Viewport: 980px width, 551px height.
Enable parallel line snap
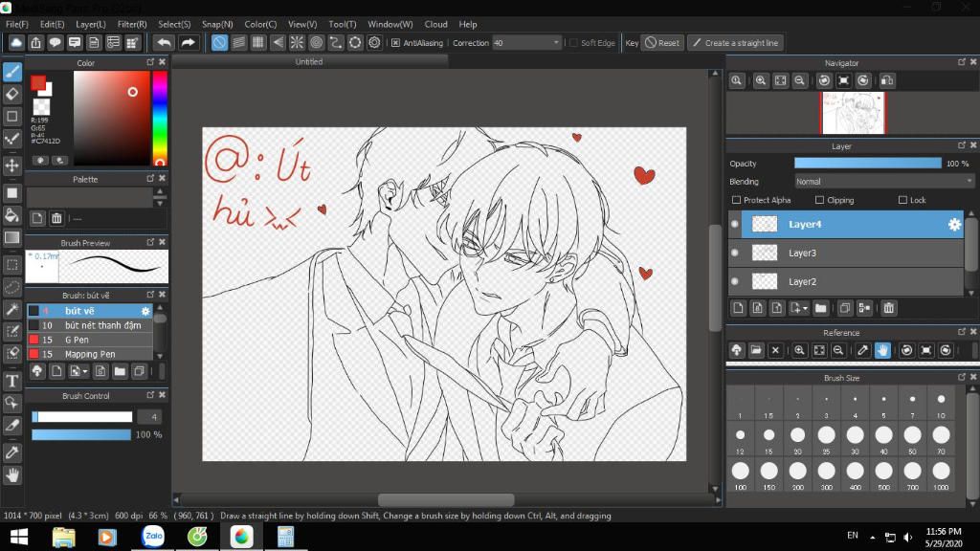click(x=238, y=42)
